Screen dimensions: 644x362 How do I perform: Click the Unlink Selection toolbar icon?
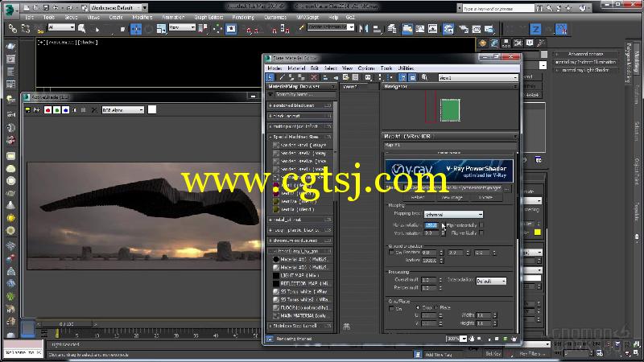[x=26, y=29]
